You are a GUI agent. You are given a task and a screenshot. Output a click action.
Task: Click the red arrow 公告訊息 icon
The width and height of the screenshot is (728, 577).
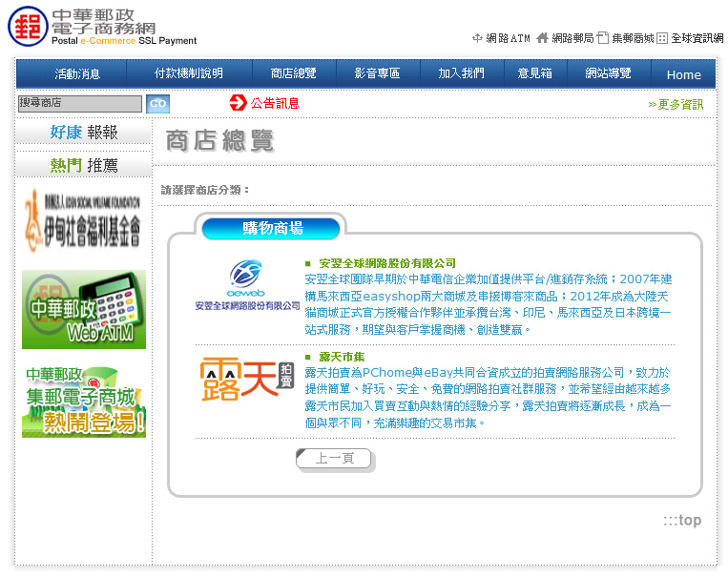pyautogui.click(x=238, y=103)
